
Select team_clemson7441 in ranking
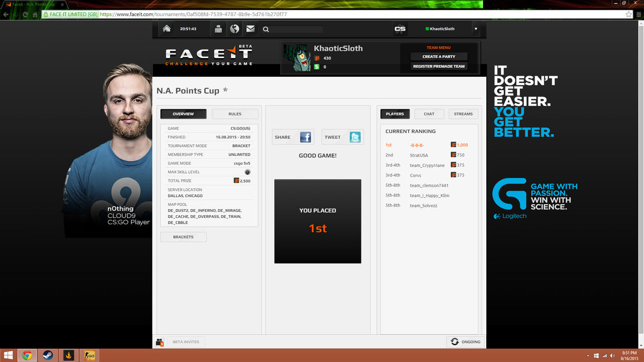429,186
